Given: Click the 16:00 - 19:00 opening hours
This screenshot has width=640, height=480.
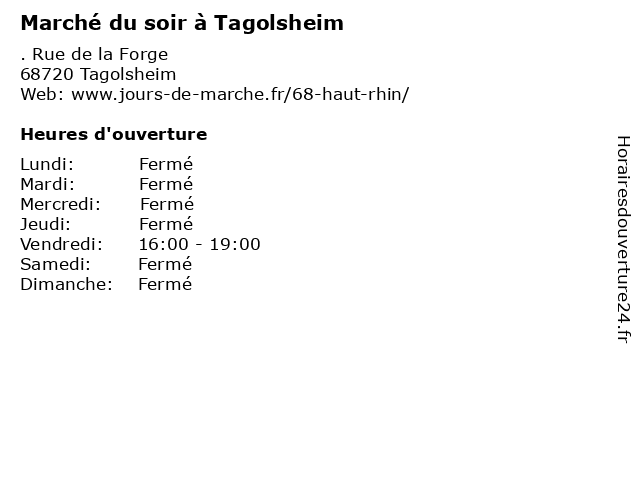Looking at the screenshot, I should [x=200, y=244].
